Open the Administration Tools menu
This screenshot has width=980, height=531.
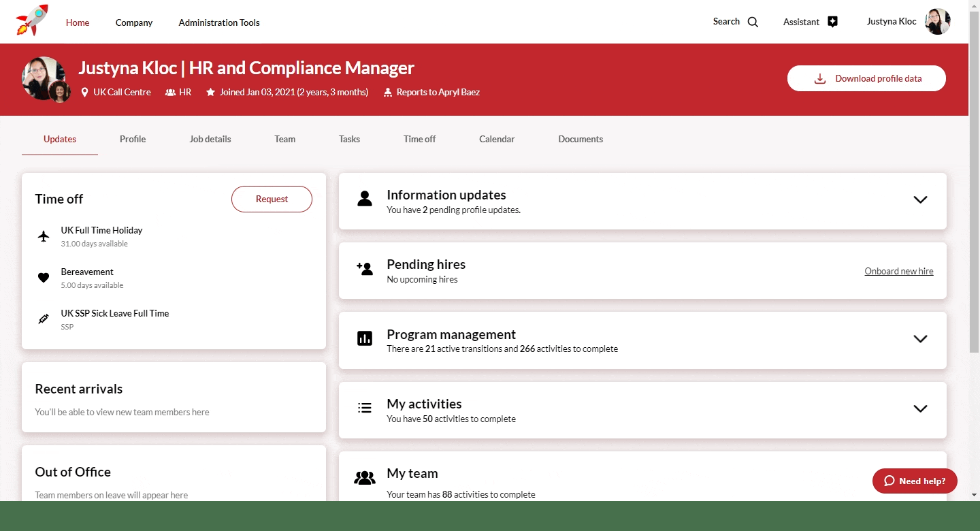click(x=219, y=22)
